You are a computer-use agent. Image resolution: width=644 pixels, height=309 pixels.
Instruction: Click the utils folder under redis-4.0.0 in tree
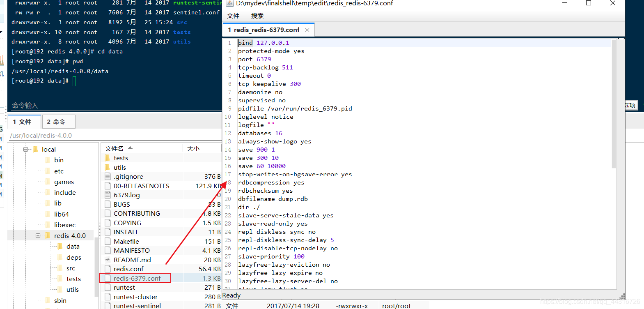pos(73,289)
